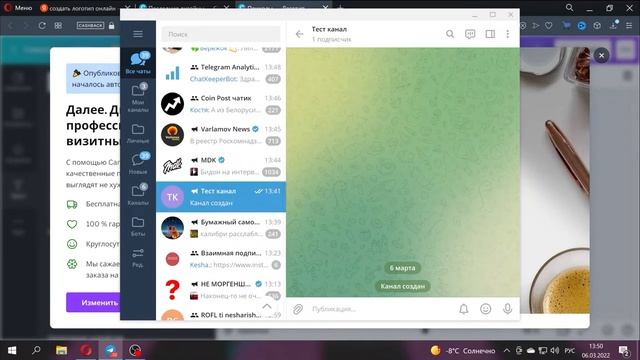Click the purple Изменить button
Screen dimensions: 640x360
[x=94, y=302]
